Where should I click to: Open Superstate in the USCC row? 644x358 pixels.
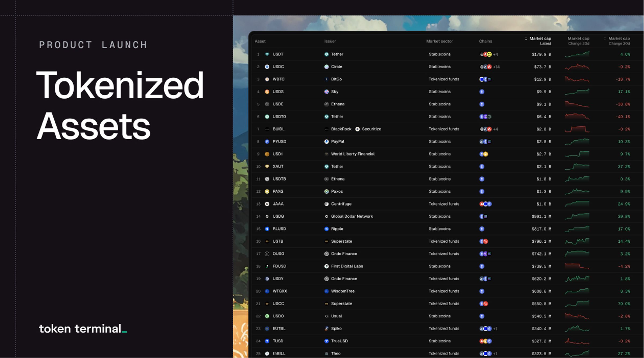coord(342,304)
